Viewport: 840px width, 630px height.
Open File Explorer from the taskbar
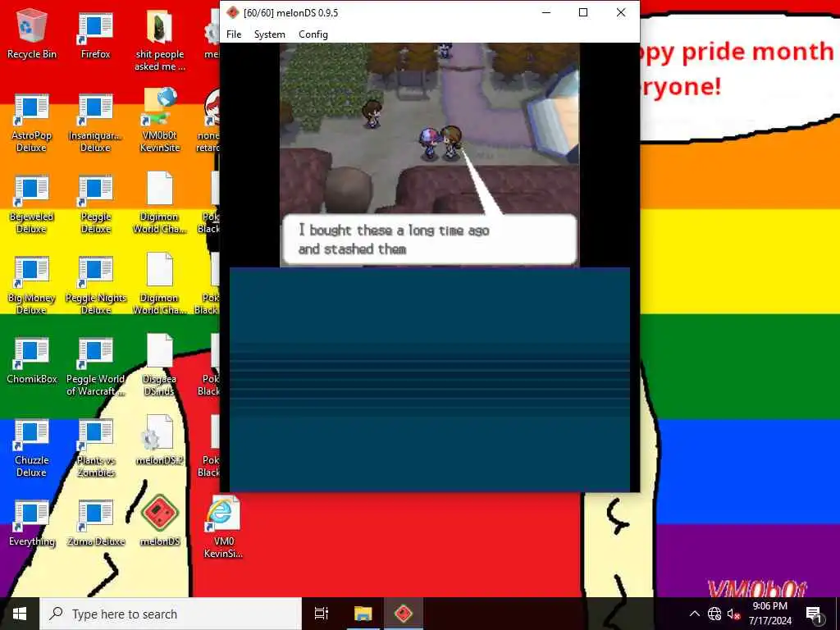point(363,614)
